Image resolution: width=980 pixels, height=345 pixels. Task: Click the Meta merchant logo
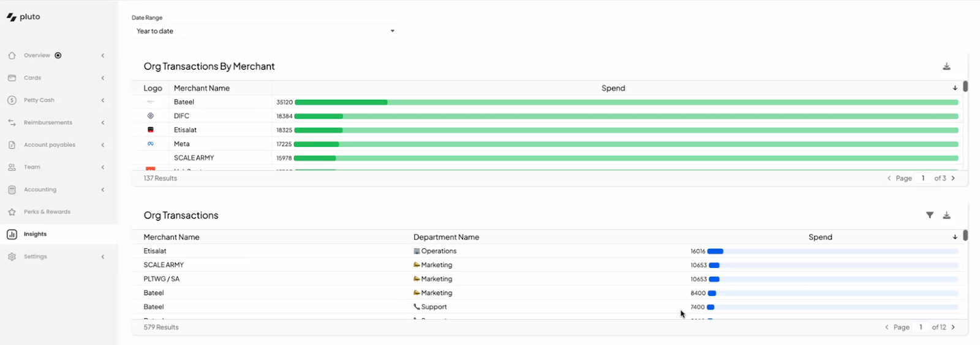click(151, 144)
